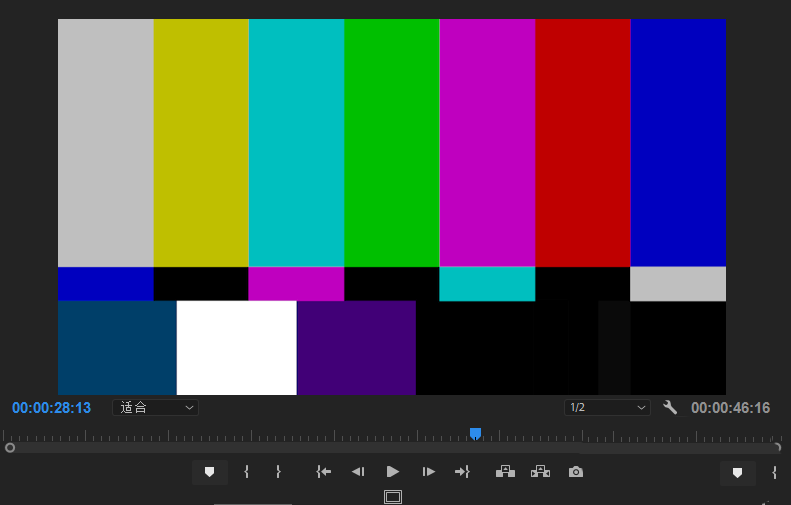
Task: Click the Extract button
Action: 540,472
